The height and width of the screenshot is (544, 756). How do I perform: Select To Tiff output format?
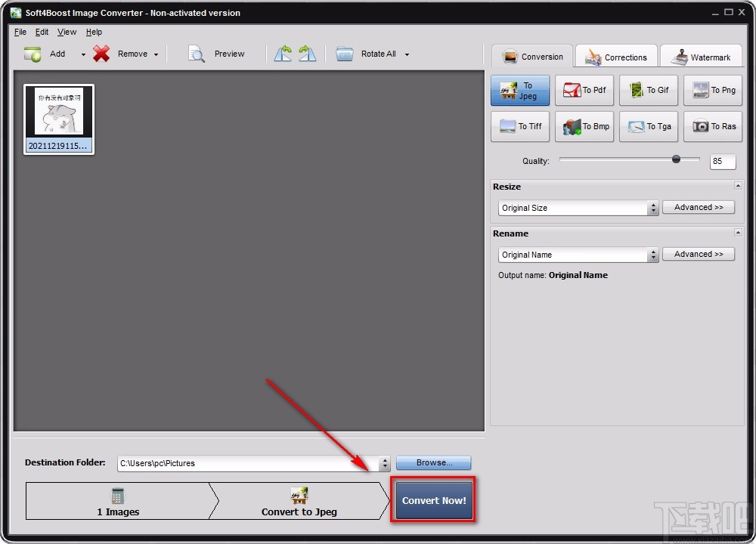(520, 126)
